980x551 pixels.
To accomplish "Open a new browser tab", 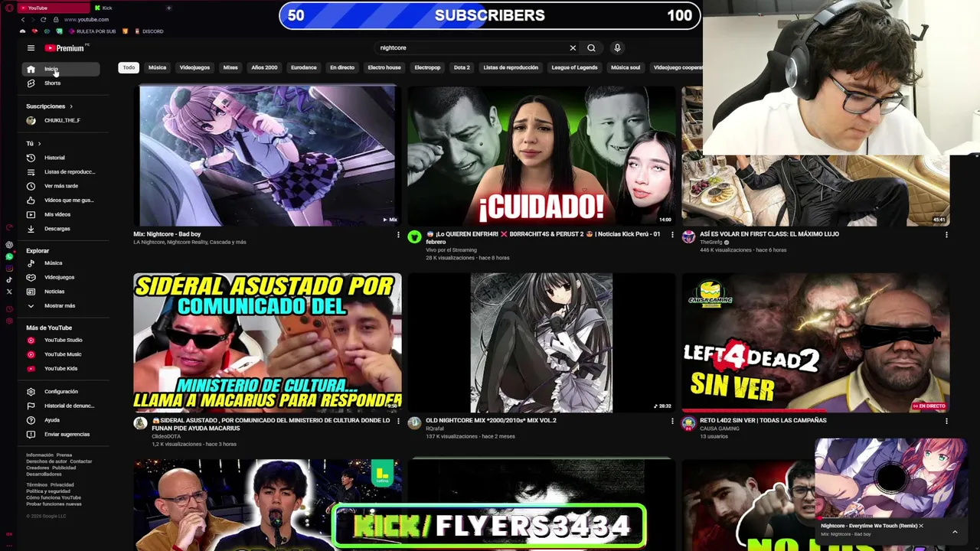I will click(x=168, y=8).
